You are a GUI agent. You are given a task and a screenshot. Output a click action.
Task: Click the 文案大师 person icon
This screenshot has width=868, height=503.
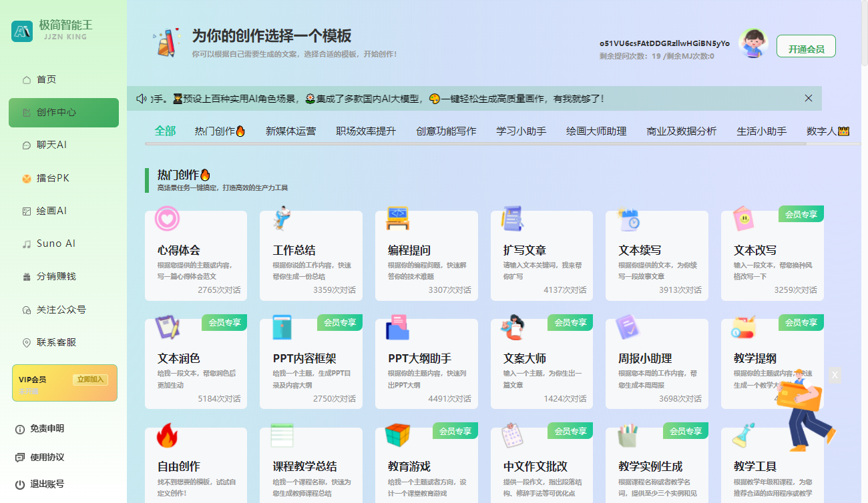pyautogui.click(x=513, y=326)
